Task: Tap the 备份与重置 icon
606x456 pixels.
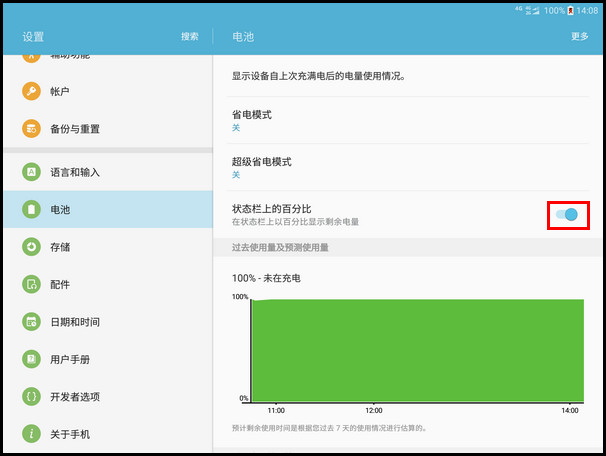Action: (31, 129)
